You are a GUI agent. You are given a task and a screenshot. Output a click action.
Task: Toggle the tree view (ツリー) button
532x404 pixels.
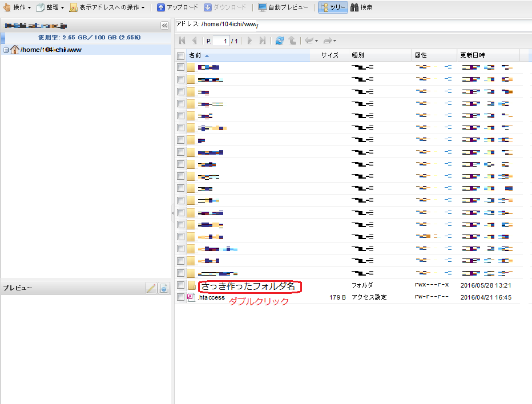(x=333, y=7)
